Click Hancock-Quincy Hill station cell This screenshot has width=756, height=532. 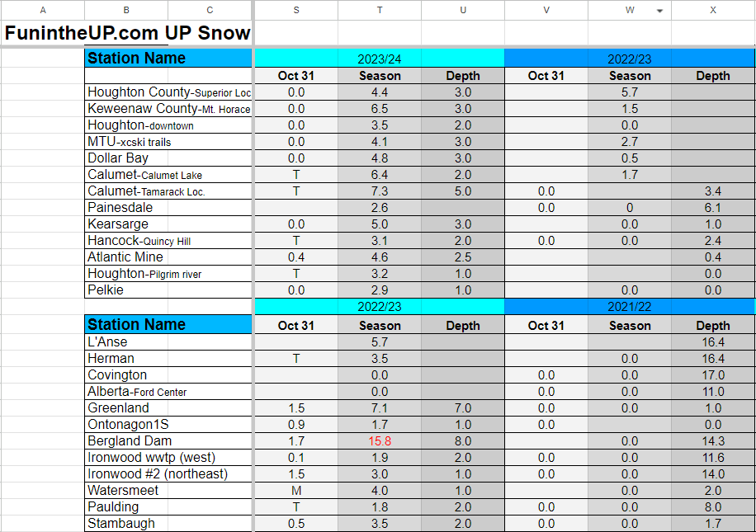168,241
